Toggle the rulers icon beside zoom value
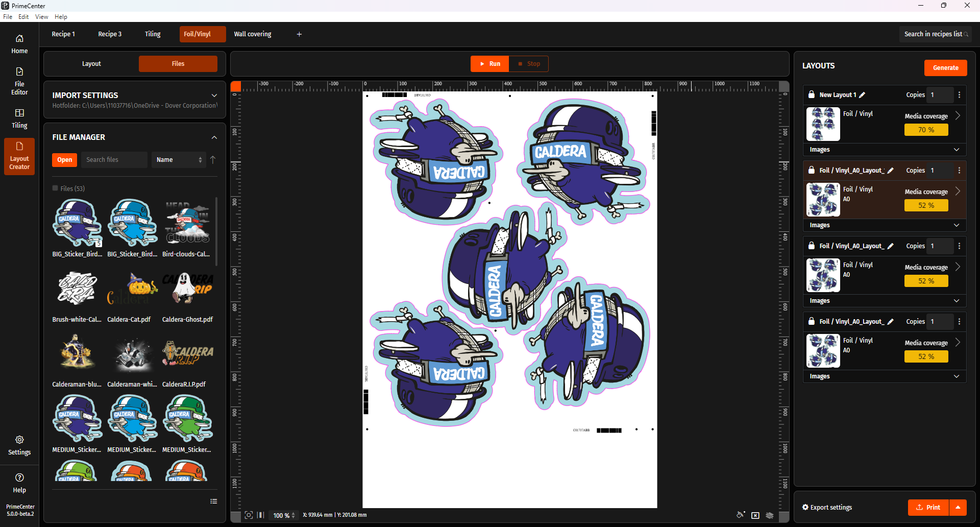Viewport: 980px width, 527px height. click(x=261, y=515)
